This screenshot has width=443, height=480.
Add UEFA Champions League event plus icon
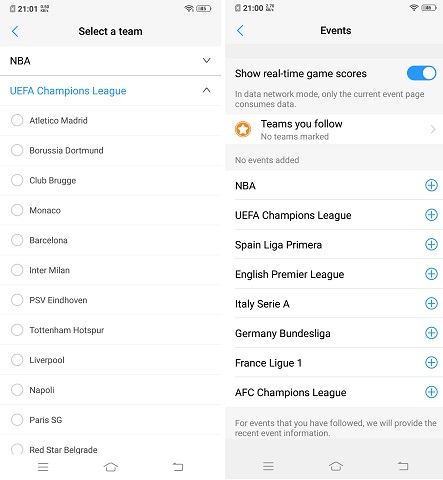431,215
